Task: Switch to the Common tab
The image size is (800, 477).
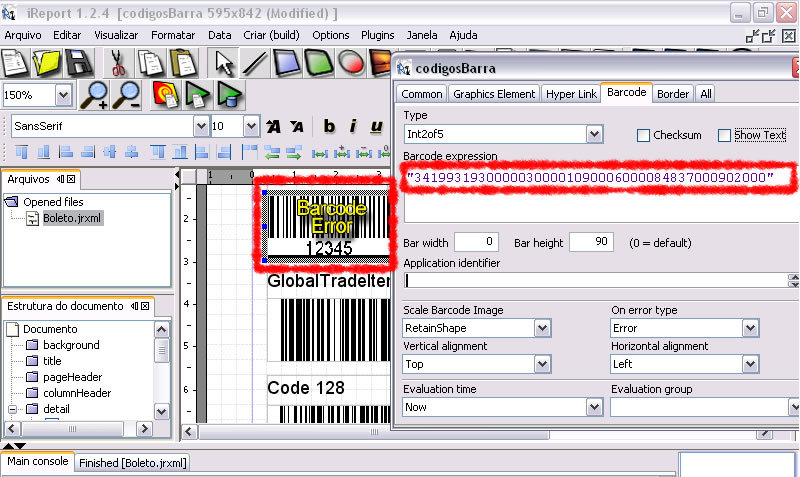Action: pyautogui.click(x=421, y=94)
